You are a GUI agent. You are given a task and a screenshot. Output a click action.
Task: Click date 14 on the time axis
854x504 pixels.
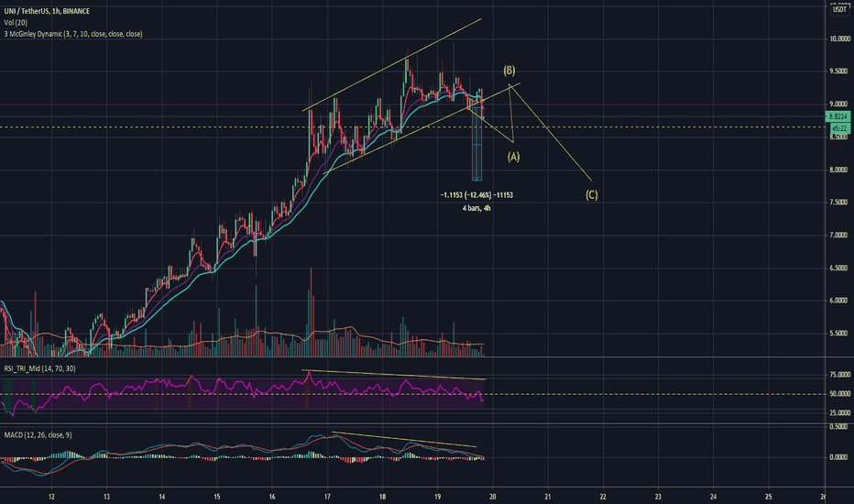point(162,497)
